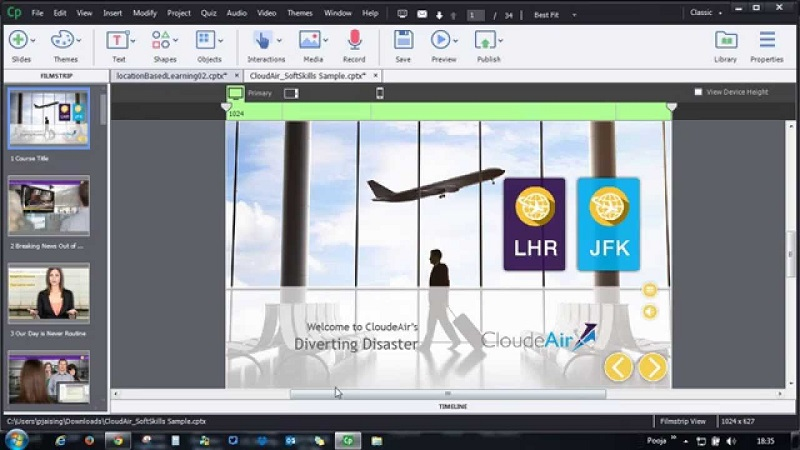Click the horizontal stage scrollbar
The width and height of the screenshot is (800, 450).
point(447,394)
